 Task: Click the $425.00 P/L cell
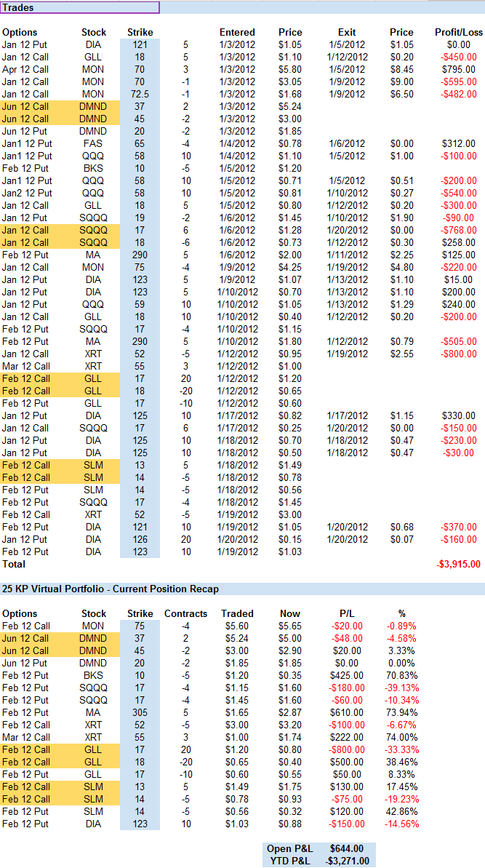point(347,675)
